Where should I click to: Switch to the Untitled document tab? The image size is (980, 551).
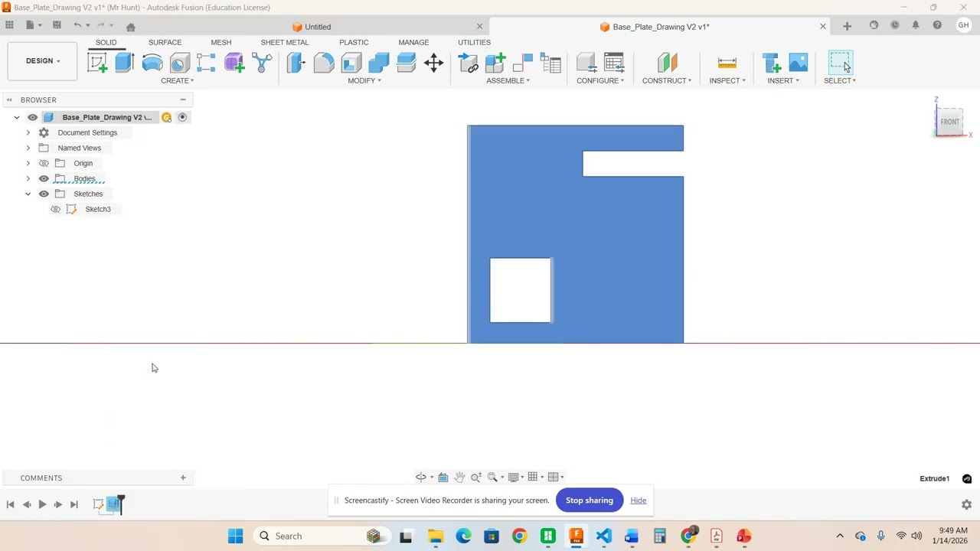(318, 27)
